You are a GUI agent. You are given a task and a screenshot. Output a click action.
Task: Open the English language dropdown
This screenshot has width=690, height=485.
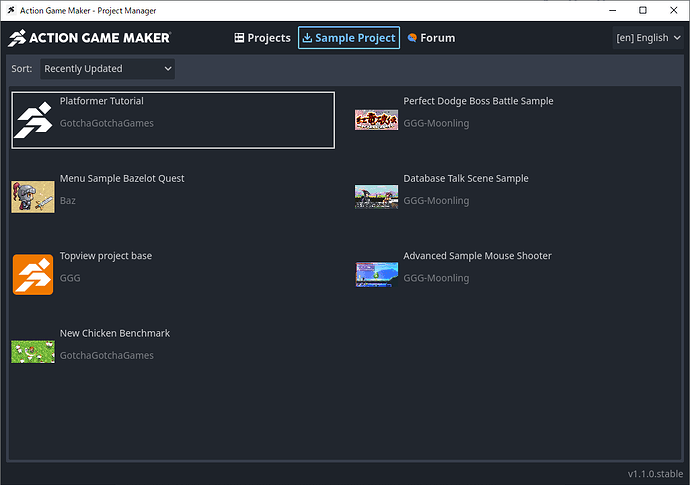pyautogui.click(x=648, y=38)
